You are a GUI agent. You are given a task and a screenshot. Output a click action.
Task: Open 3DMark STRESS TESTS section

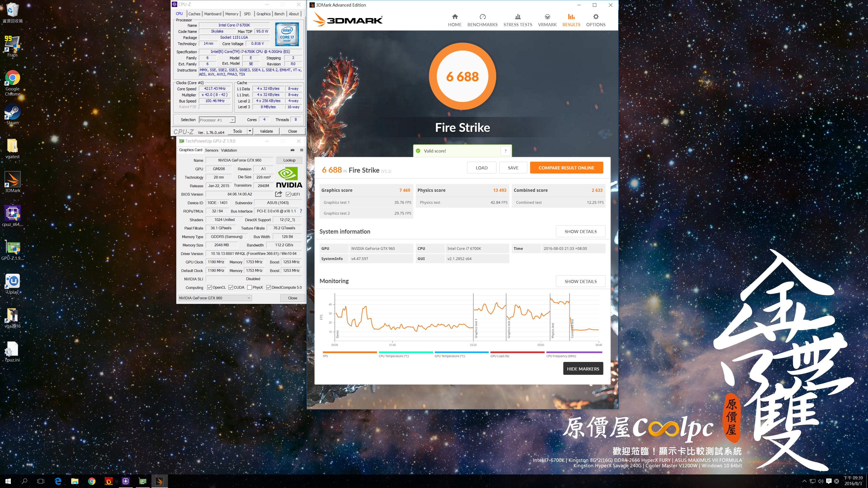click(518, 20)
